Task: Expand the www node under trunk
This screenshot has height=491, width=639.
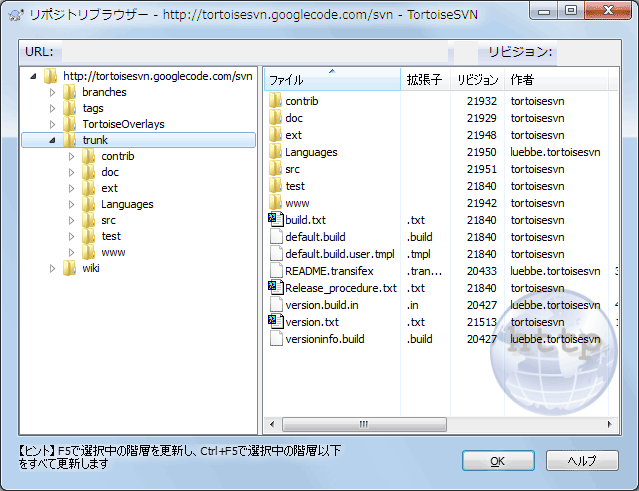Action: point(71,253)
